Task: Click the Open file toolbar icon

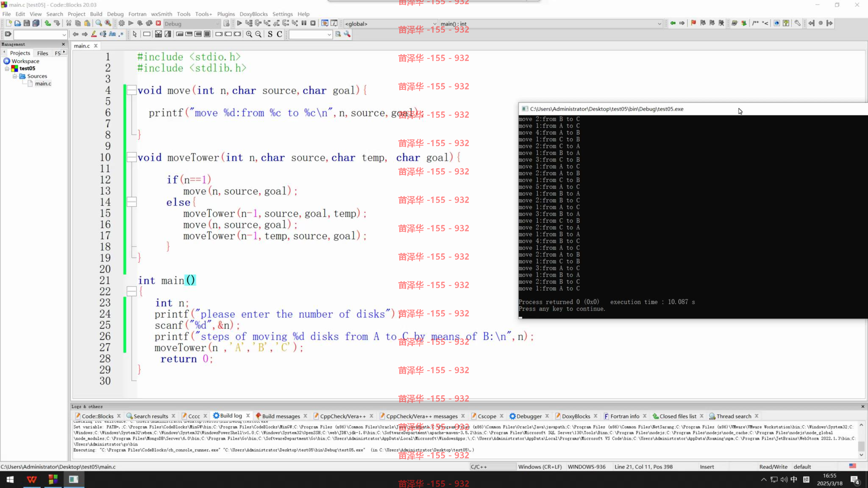Action: tap(17, 23)
